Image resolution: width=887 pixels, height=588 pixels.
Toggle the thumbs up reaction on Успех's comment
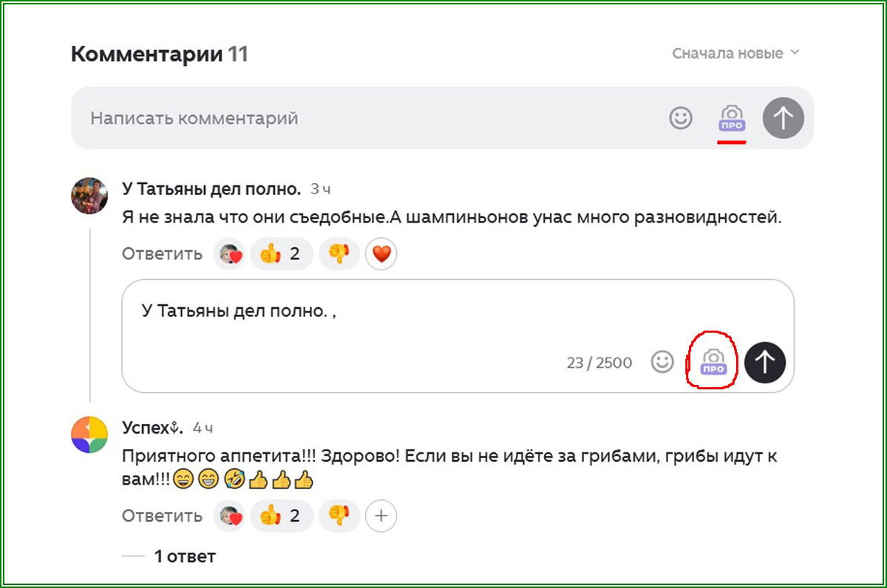click(x=281, y=516)
